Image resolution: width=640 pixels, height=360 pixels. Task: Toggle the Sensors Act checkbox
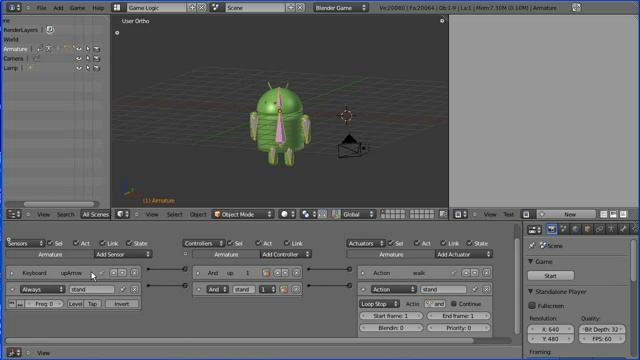click(x=76, y=243)
